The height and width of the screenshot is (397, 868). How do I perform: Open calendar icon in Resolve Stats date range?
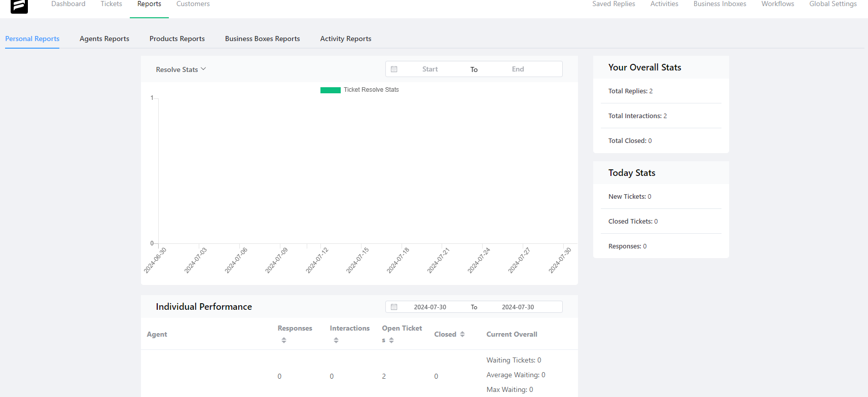point(394,69)
